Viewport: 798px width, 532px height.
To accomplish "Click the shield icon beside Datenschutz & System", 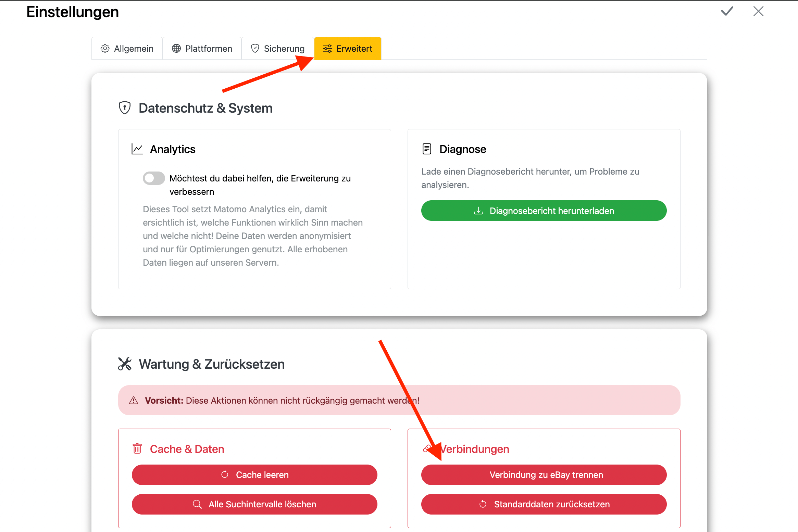I will 125,108.
